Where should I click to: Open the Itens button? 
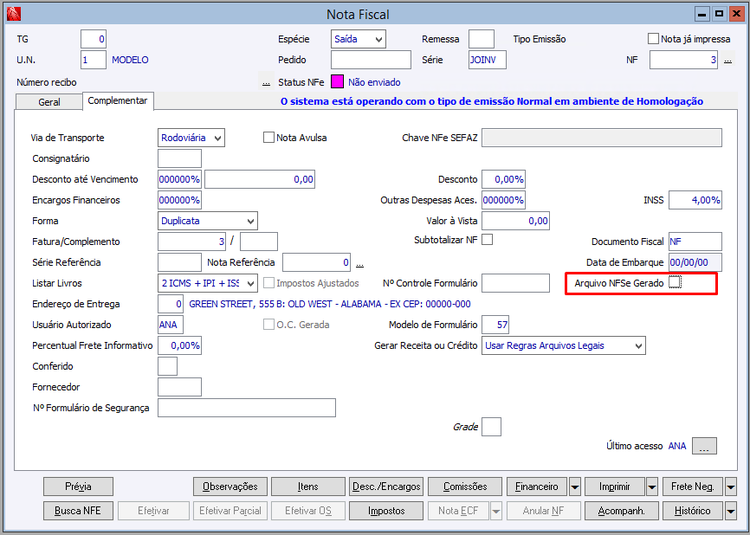308,487
